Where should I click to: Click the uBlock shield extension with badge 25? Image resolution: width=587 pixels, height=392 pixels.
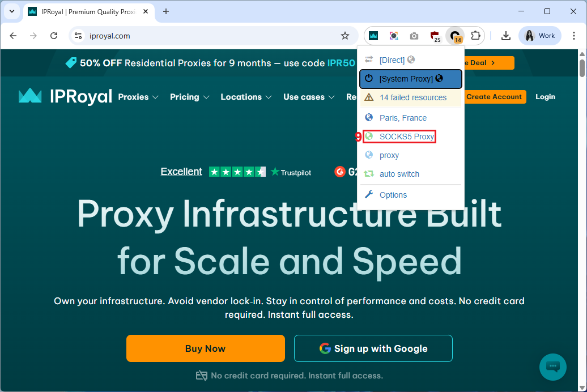435,36
